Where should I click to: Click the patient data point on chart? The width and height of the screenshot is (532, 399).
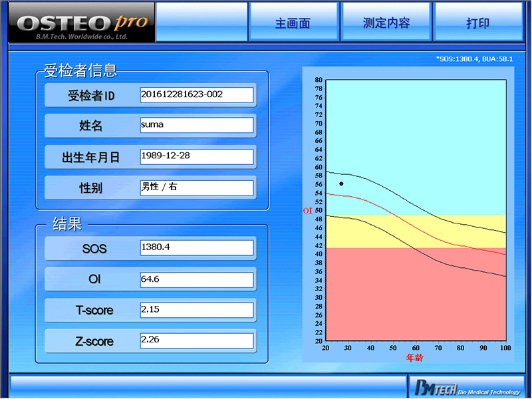pos(342,184)
